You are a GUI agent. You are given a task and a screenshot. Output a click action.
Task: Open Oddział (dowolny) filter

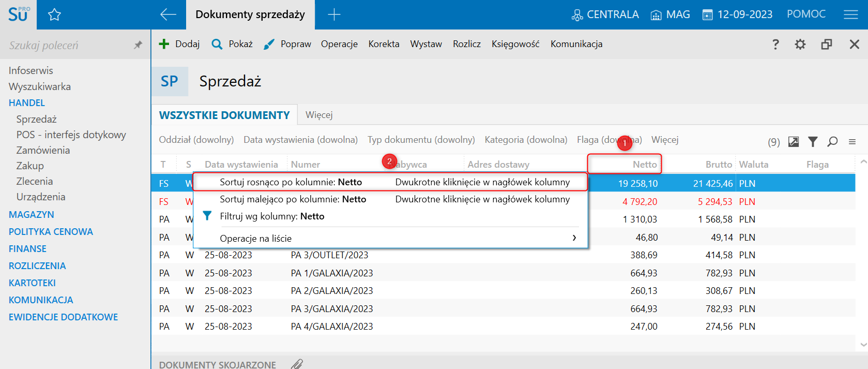click(x=196, y=140)
